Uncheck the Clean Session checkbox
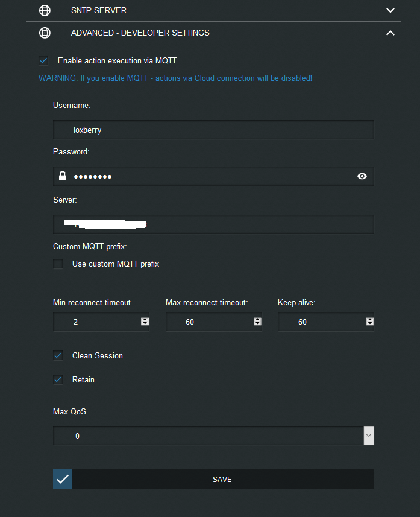Viewport: 420px width, 517px height. [58, 355]
